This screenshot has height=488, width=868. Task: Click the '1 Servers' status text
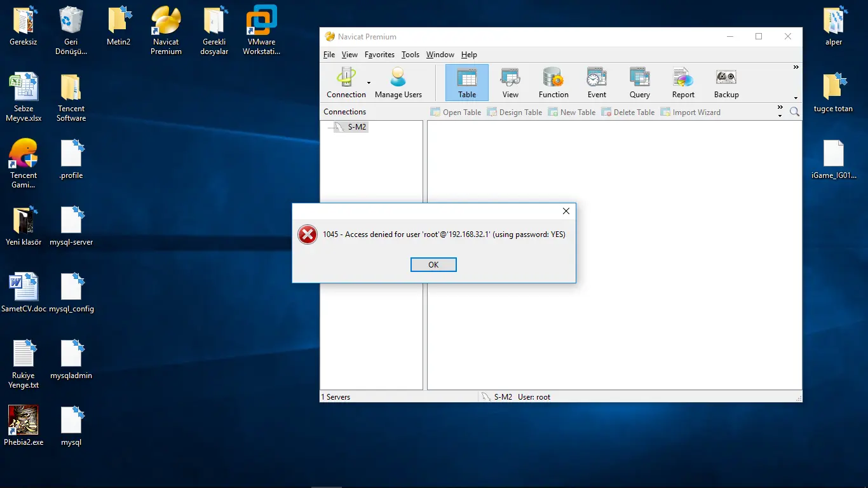336,397
